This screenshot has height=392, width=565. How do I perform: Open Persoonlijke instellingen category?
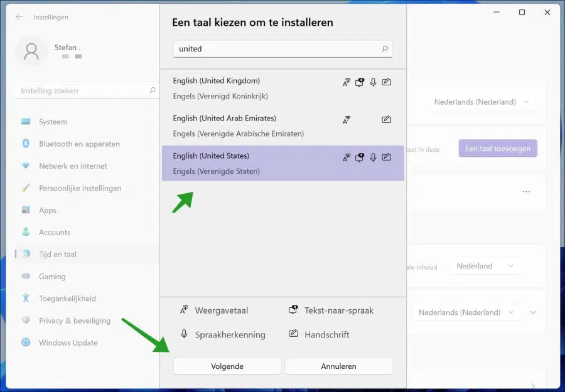[87, 188]
